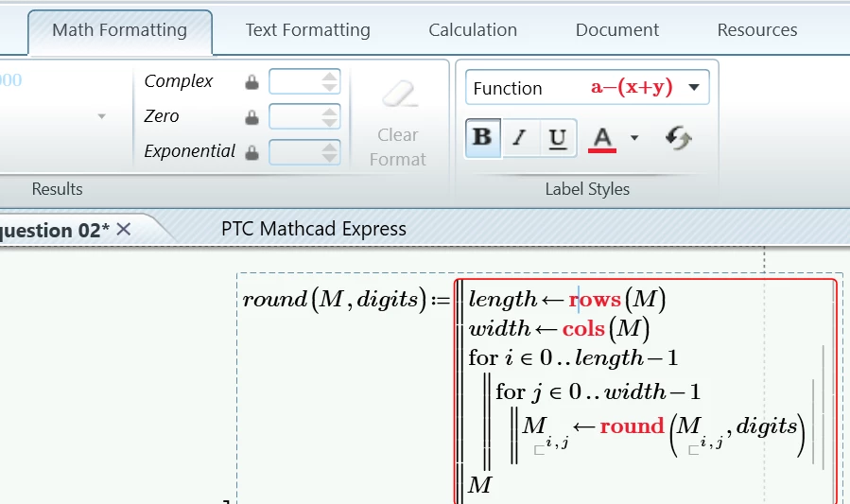Click the reset label style icon
This screenshot has height=504, width=850.
coord(678,138)
